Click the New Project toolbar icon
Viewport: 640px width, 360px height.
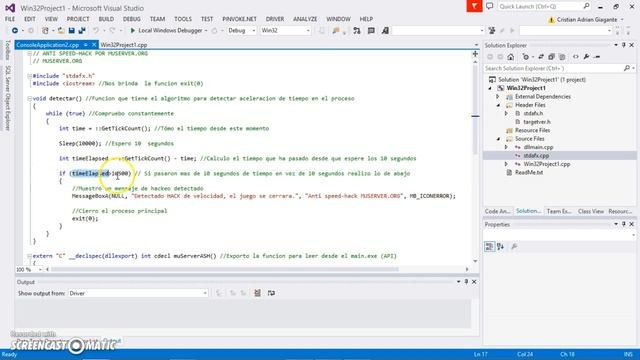pos(45,31)
